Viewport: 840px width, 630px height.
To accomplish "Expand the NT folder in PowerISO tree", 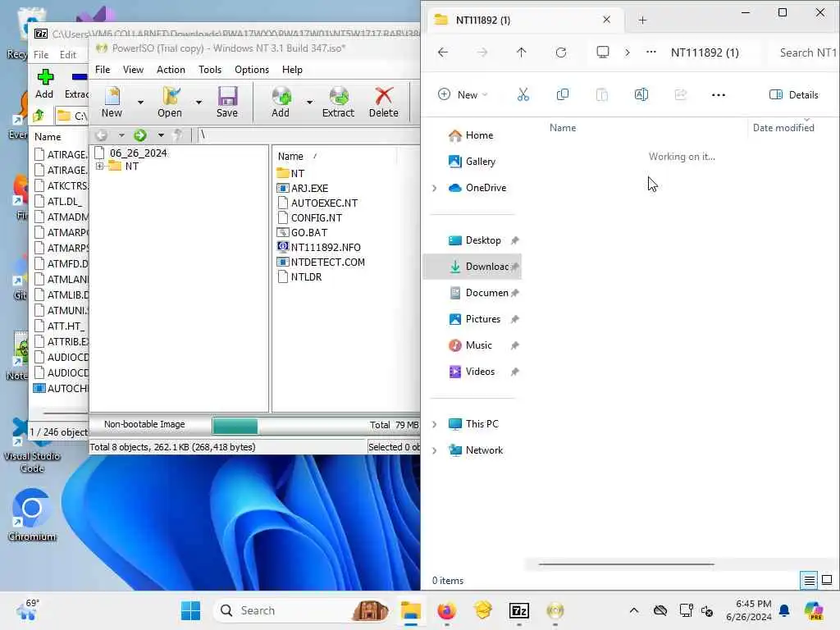I will pyautogui.click(x=99, y=167).
